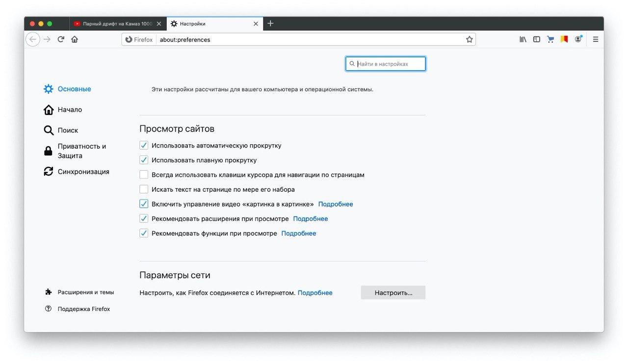The image size is (628, 364).
Task: Bookmark this page with the star icon
Action: [x=470, y=39]
